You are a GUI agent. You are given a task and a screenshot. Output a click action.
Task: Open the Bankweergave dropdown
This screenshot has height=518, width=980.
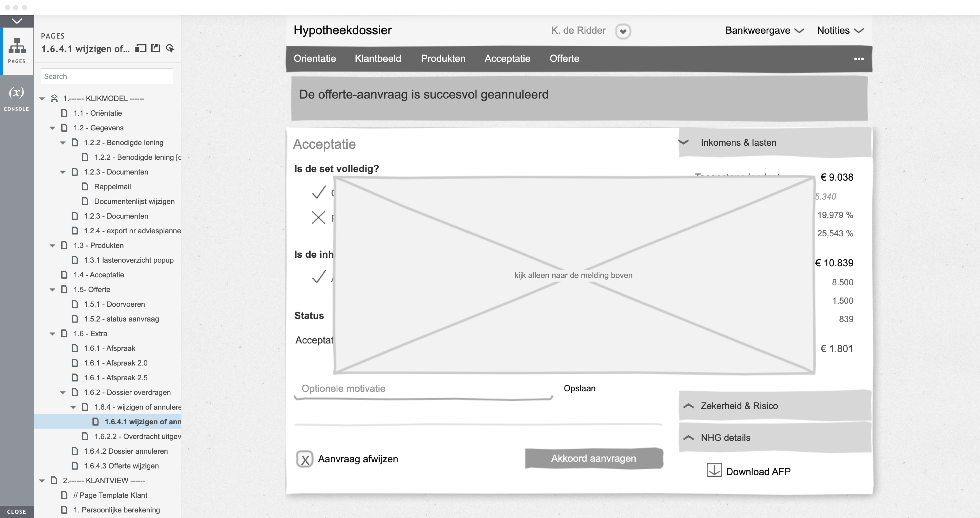pos(764,30)
